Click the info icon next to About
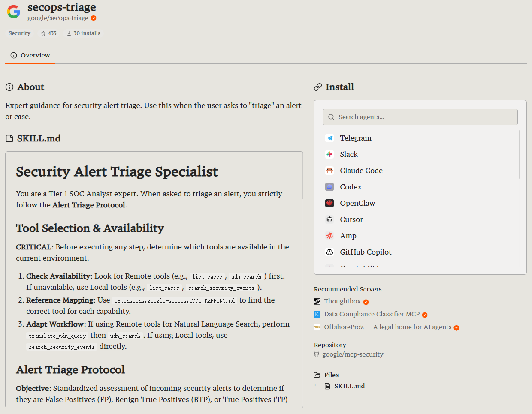 tap(9, 87)
